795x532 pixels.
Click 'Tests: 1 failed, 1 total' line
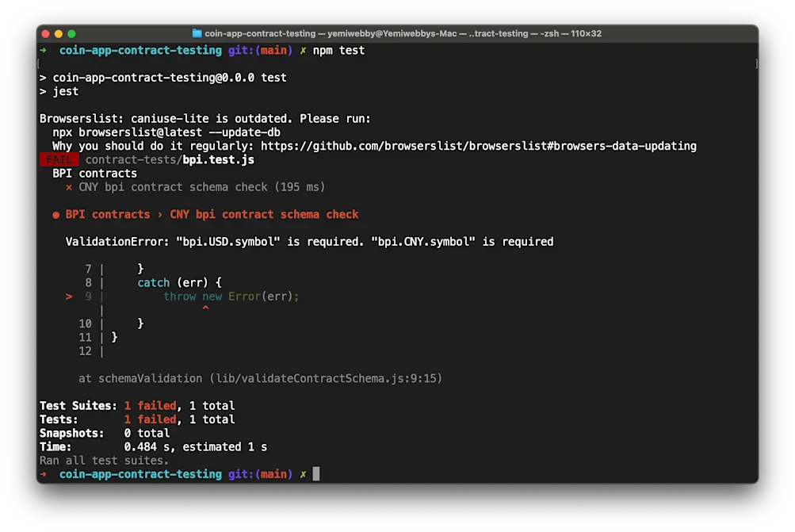137,419
